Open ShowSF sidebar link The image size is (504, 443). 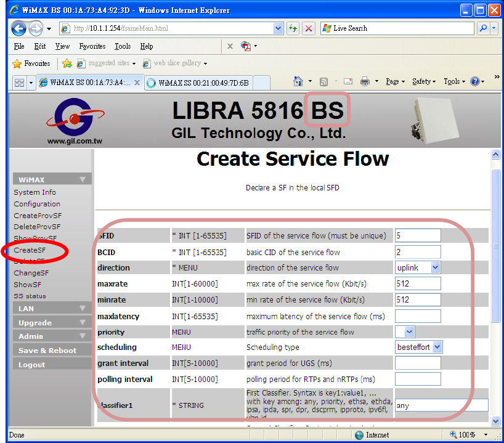pyautogui.click(x=27, y=285)
